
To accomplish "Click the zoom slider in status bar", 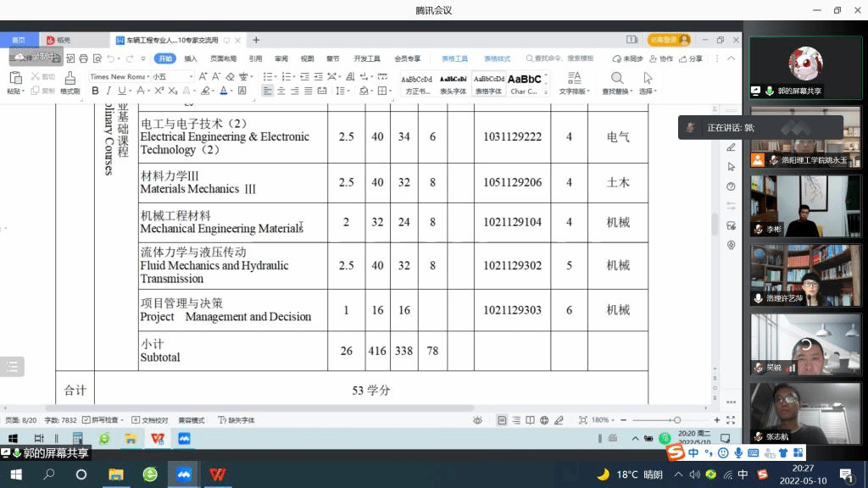I will 676,420.
